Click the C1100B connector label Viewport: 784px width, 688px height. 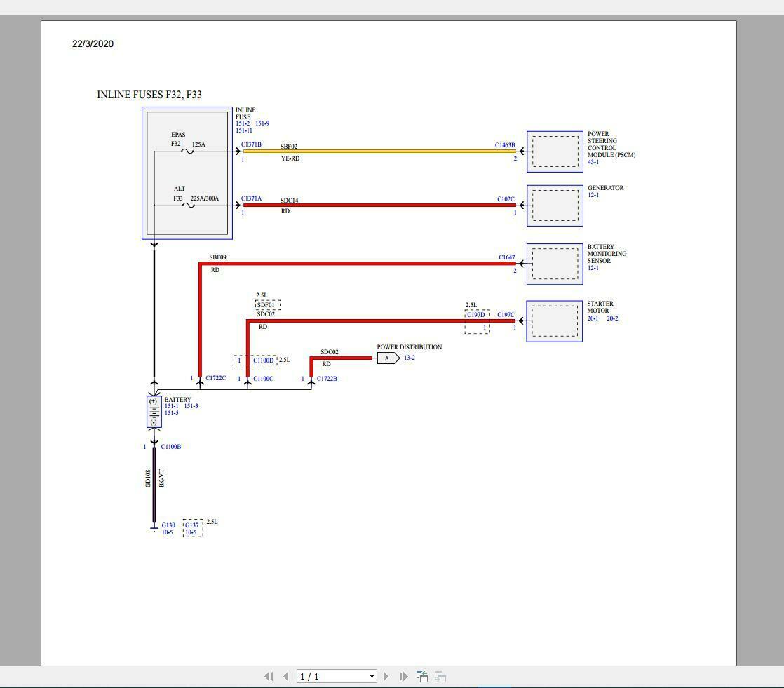(171, 447)
